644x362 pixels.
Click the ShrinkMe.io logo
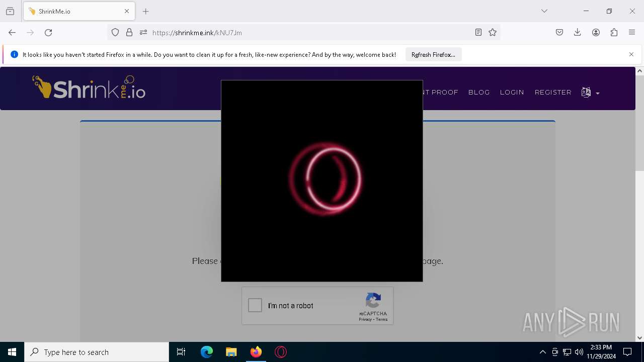pyautogui.click(x=89, y=87)
